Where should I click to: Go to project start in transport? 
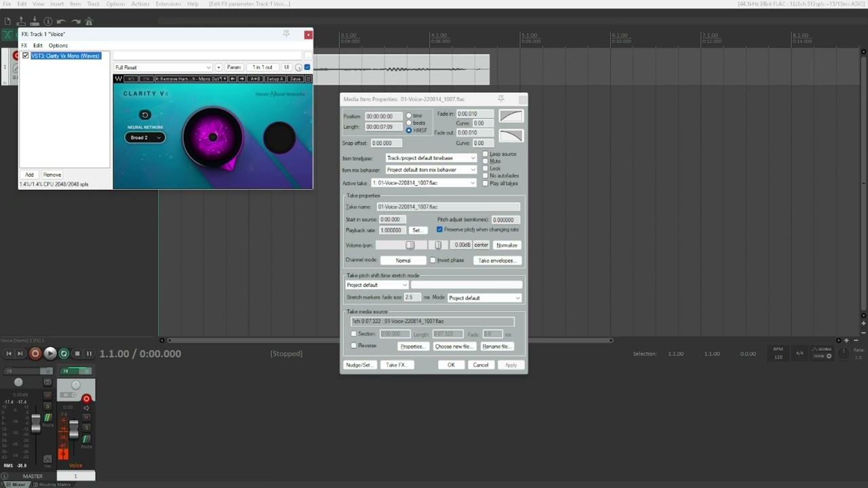click(9, 353)
